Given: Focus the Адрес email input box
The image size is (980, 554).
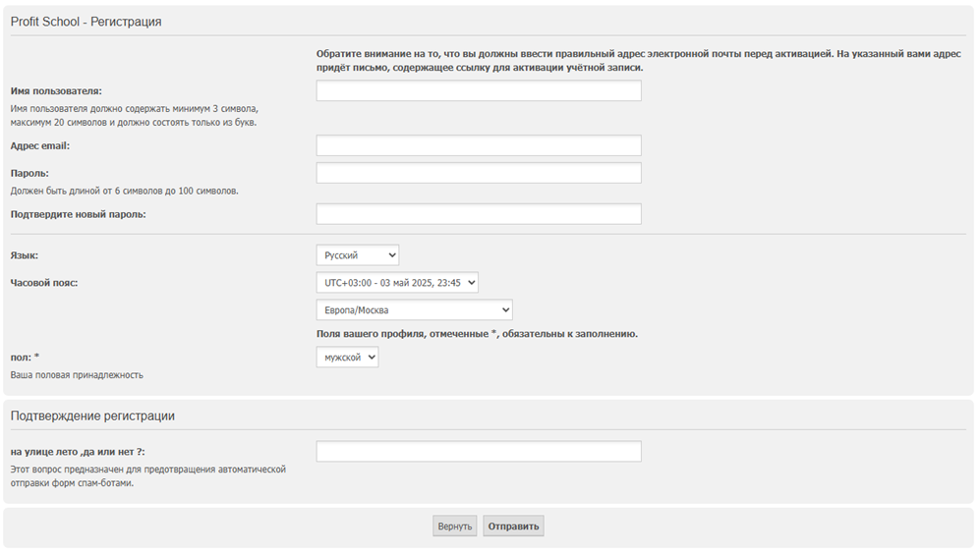Looking at the screenshot, I should click(x=479, y=145).
